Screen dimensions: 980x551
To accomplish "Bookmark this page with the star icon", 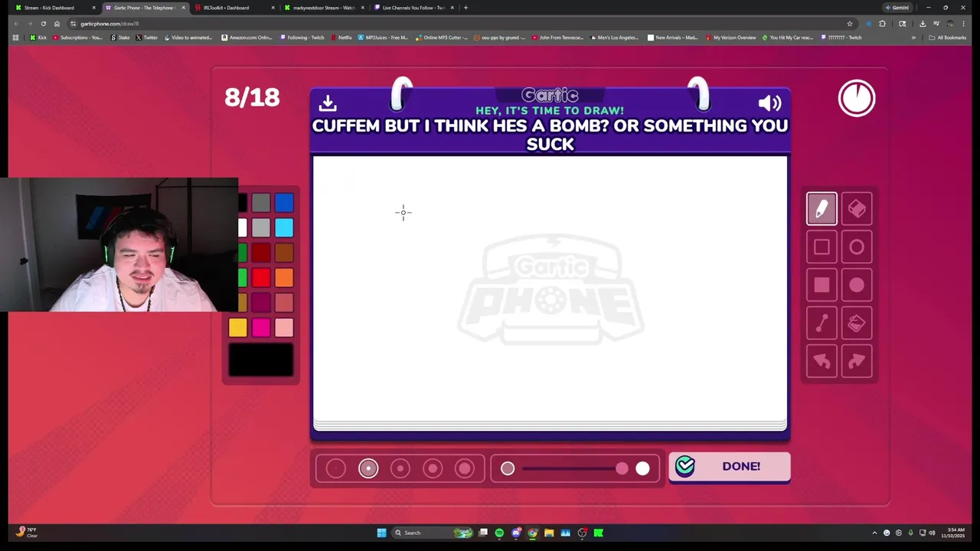I will [x=849, y=24].
